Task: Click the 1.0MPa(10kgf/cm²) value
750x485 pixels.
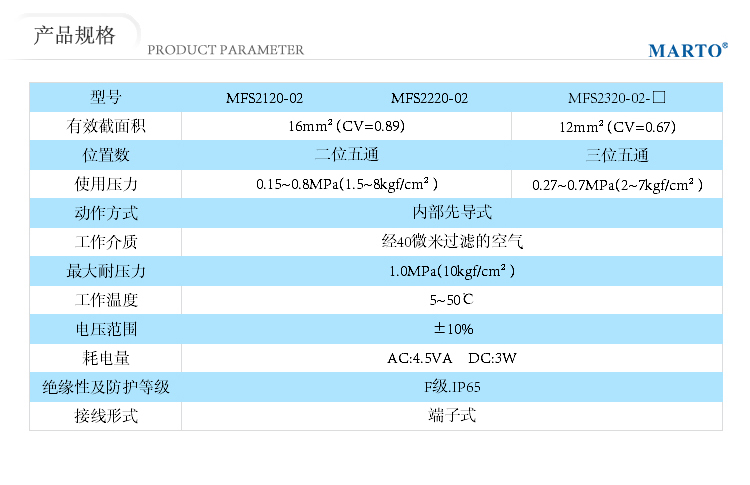Action: (452, 271)
